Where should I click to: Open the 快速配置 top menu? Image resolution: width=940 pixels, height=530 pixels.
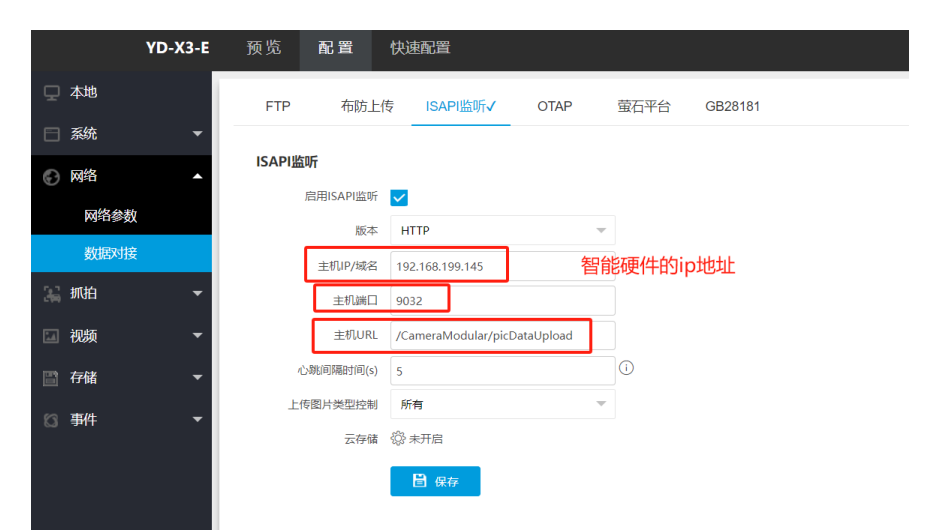[420, 48]
